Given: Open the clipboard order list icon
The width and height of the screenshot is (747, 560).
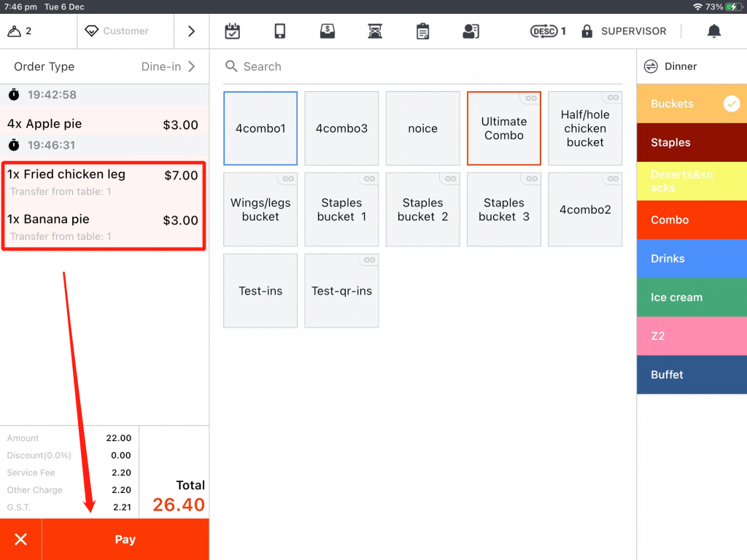Looking at the screenshot, I should pos(422,31).
